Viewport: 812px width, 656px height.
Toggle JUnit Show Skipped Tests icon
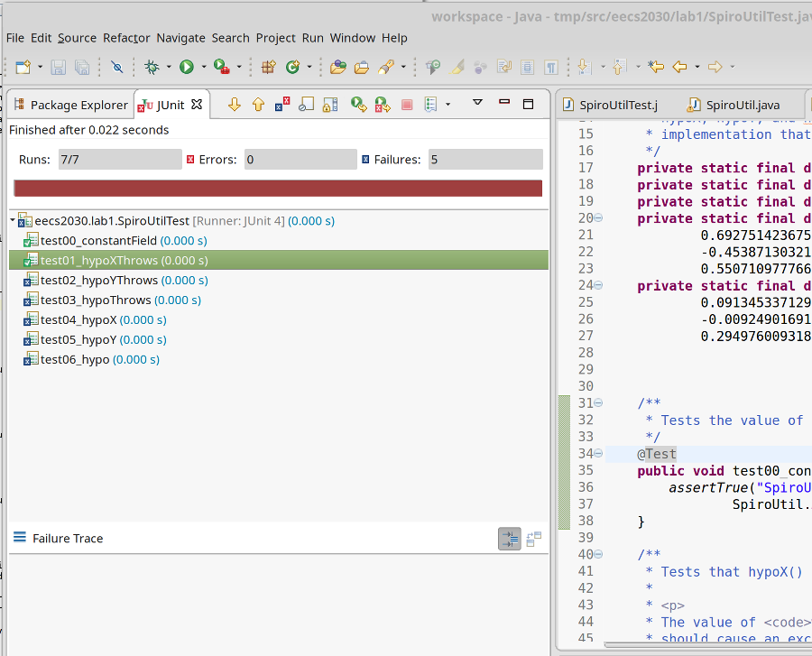306,105
